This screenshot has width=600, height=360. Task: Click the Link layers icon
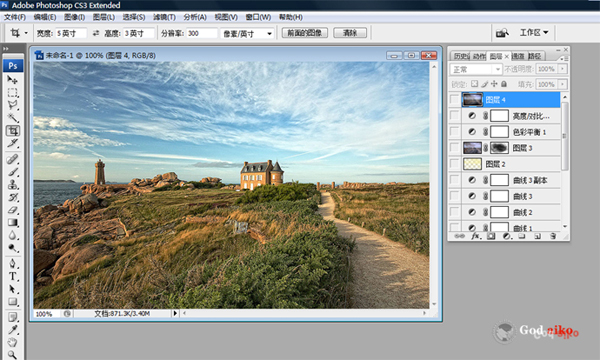[459, 236]
